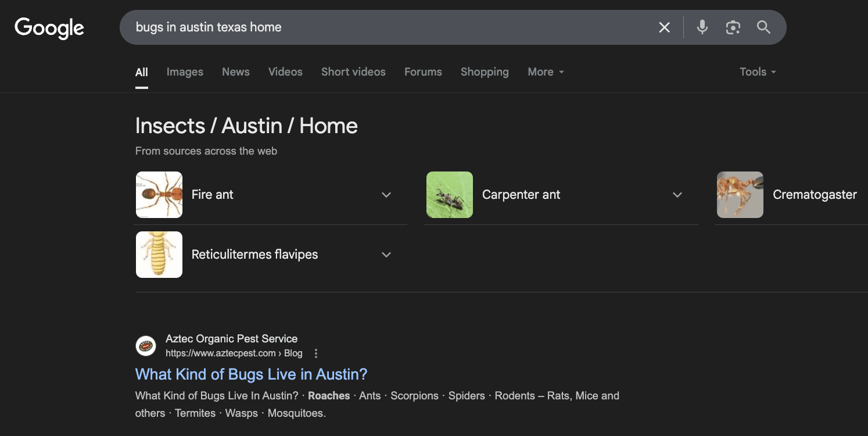Switch to the Images tab

coord(185,72)
